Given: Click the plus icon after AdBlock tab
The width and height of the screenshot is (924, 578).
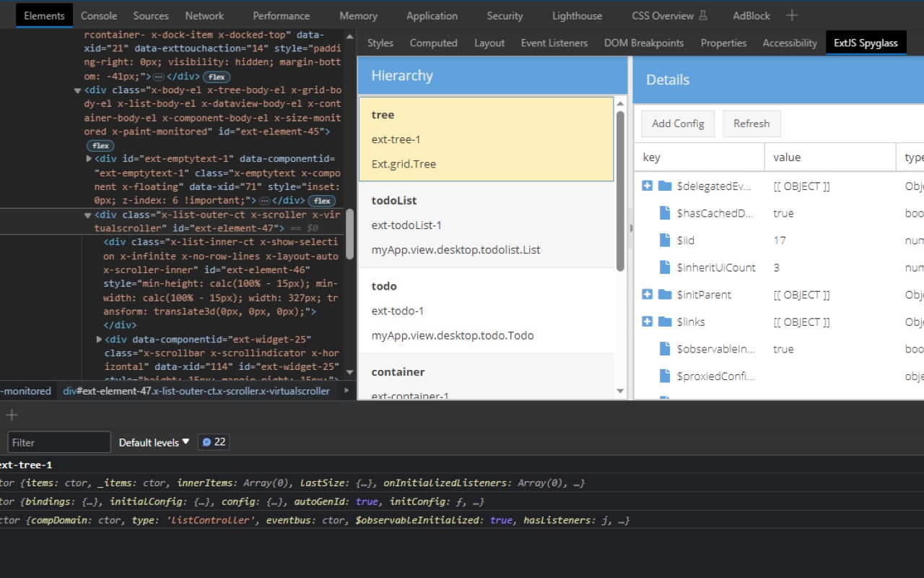Looking at the screenshot, I should point(792,15).
